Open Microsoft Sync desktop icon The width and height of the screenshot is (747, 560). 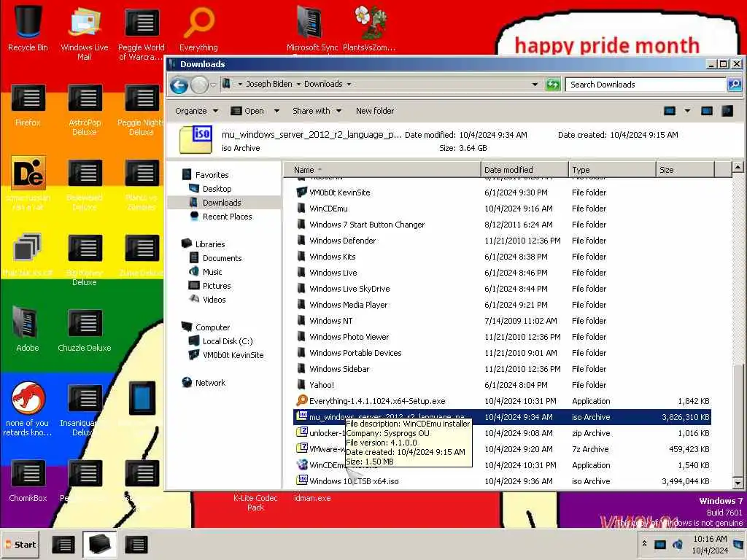pos(312,28)
